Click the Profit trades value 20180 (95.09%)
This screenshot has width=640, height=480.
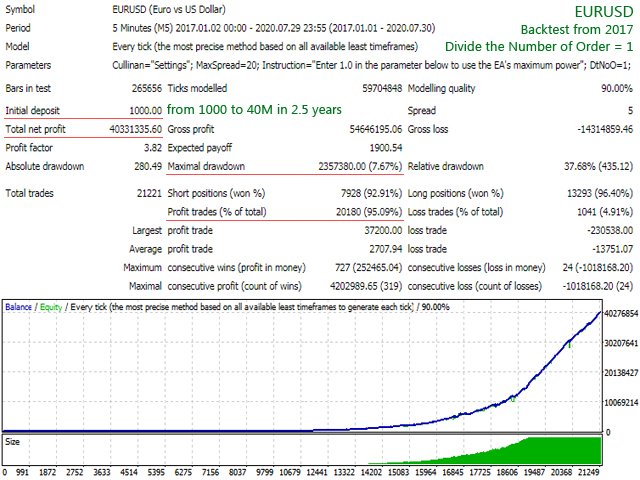point(369,212)
